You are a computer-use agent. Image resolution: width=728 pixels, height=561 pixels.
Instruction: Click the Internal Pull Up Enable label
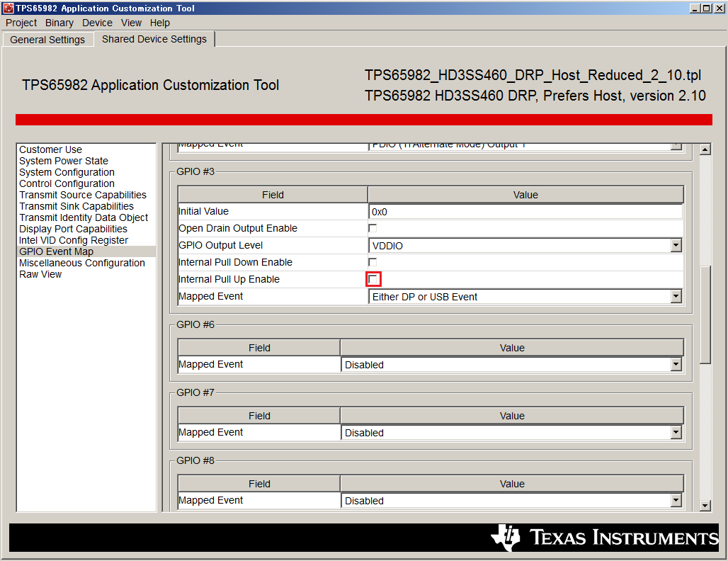(229, 279)
